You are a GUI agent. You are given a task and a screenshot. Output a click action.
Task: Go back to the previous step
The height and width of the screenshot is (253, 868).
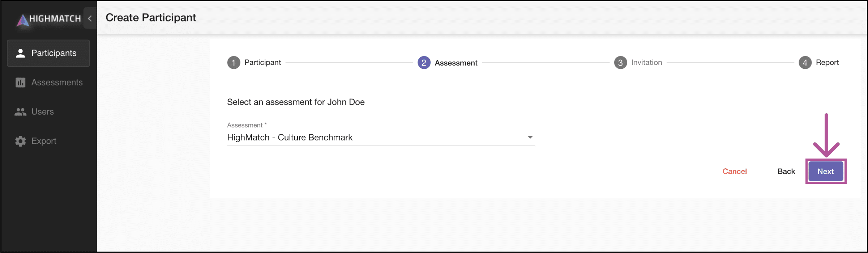coord(786,172)
